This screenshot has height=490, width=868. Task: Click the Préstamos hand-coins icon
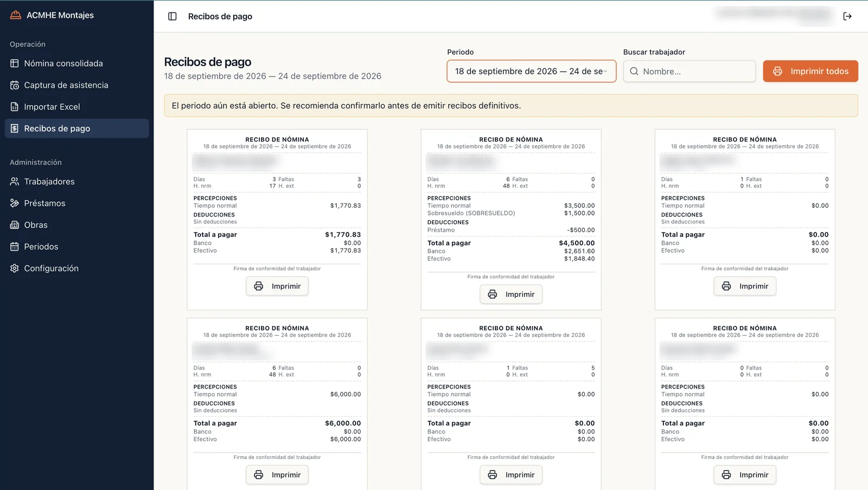click(x=15, y=203)
